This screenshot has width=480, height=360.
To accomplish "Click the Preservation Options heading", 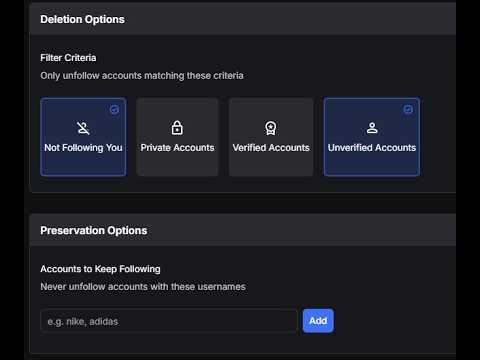I will click(94, 230).
